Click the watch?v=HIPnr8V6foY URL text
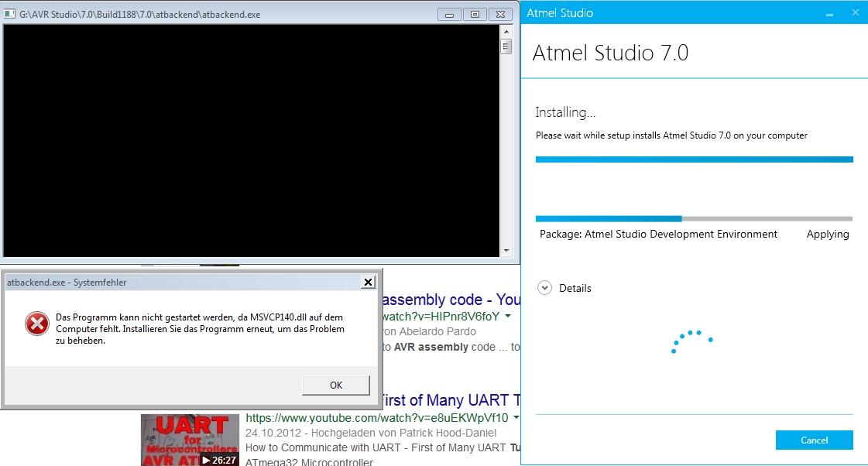This screenshot has width=868, height=466. (x=441, y=317)
